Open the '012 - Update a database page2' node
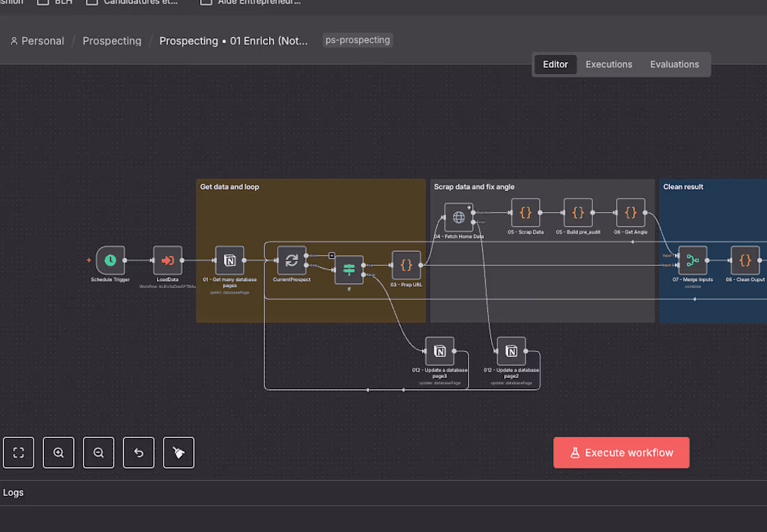This screenshot has height=532, width=767. (511, 351)
